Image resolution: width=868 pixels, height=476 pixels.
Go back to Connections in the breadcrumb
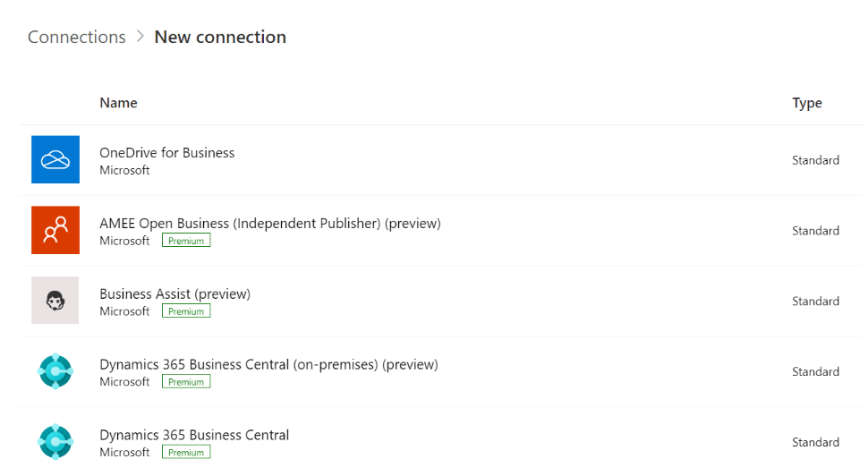pyautogui.click(x=77, y=37)
